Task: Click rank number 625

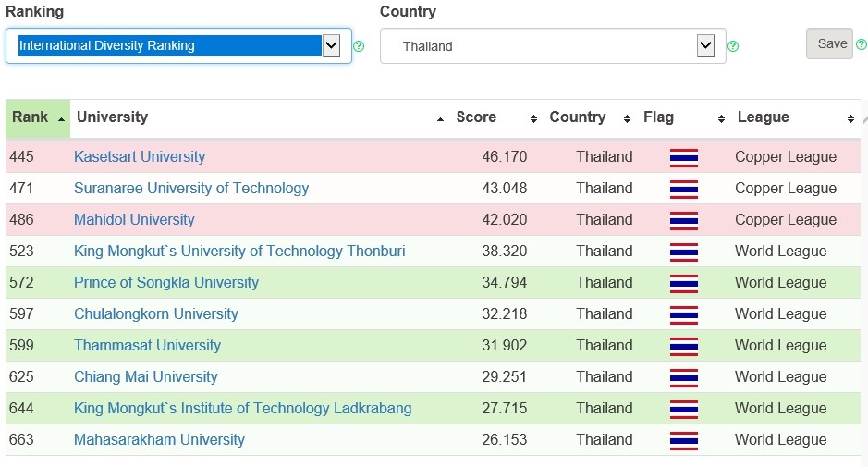Action: [x=21, y=377]
